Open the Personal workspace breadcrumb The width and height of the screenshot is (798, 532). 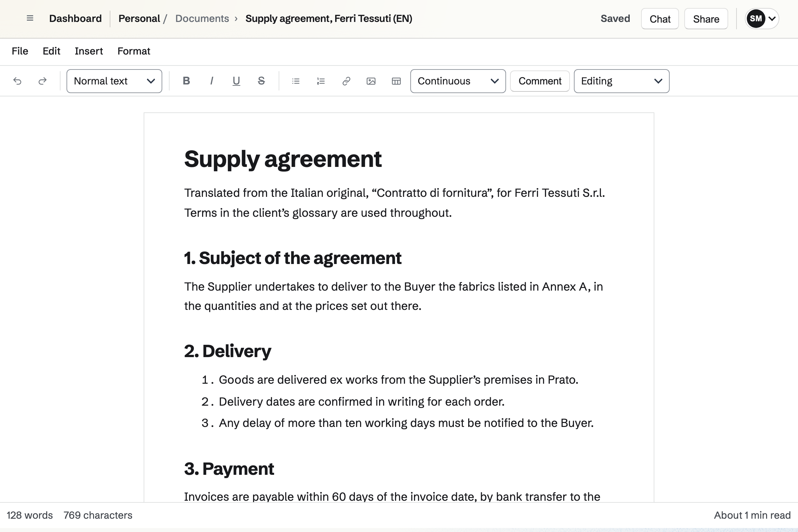click(139, 18)
